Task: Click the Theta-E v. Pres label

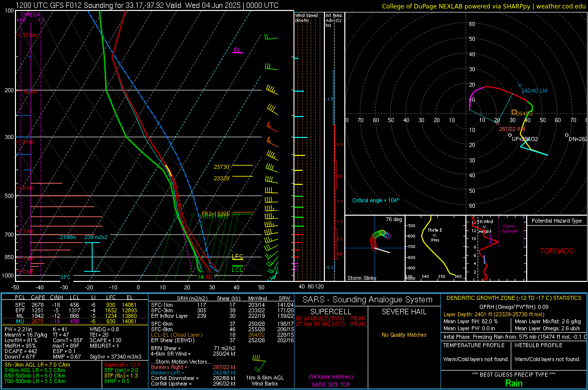Action: (435, 235)
